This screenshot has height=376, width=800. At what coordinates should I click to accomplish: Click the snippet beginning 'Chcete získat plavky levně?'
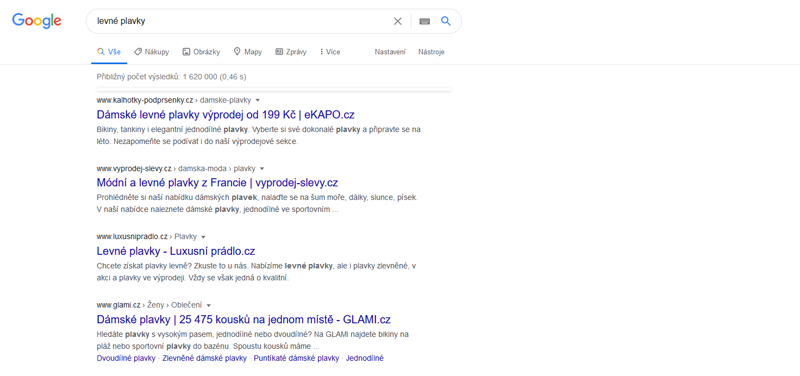[257, 272]
